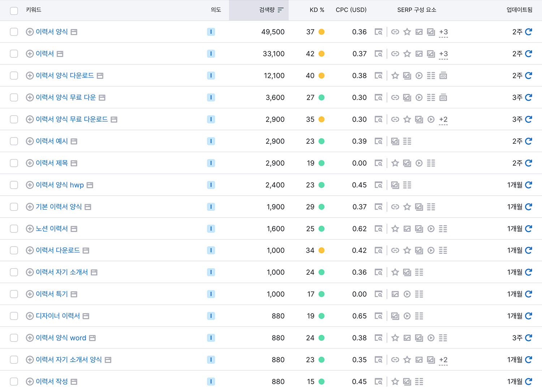Viewport: 542px width, 392px height.
Task: Click ads feature icon in 이력서 양식 다운로드 row
Action: [443, 75]
